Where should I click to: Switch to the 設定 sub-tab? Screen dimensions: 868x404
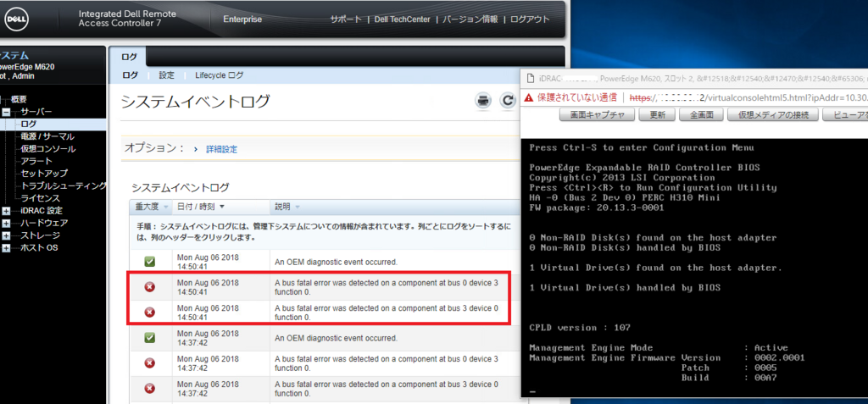(167, 75)
